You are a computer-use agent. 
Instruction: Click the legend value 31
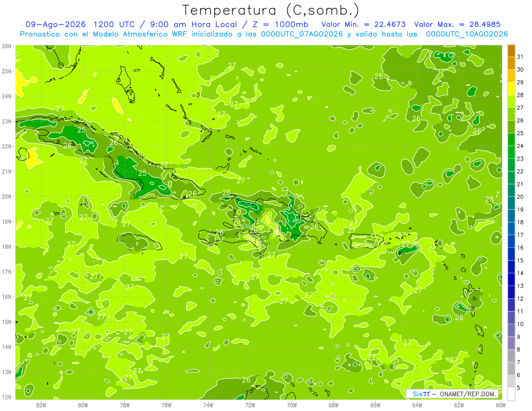click(x=520, y=57)
